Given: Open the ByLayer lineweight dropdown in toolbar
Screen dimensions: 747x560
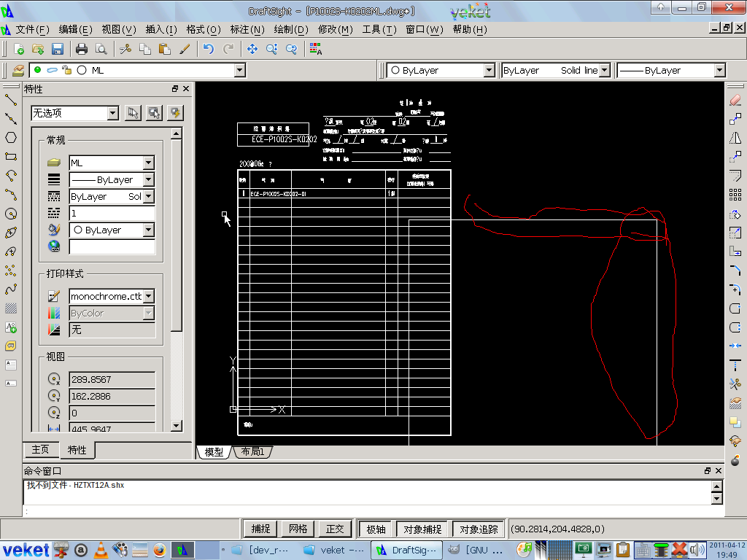Looking at the screenshot, I should point(719,71).
